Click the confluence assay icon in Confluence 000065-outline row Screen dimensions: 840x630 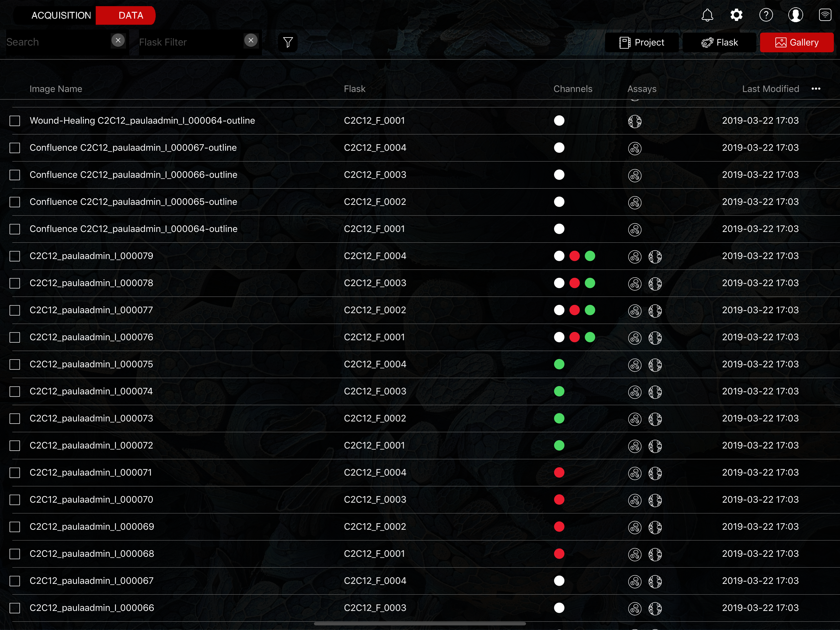click(x=635, y=202)
